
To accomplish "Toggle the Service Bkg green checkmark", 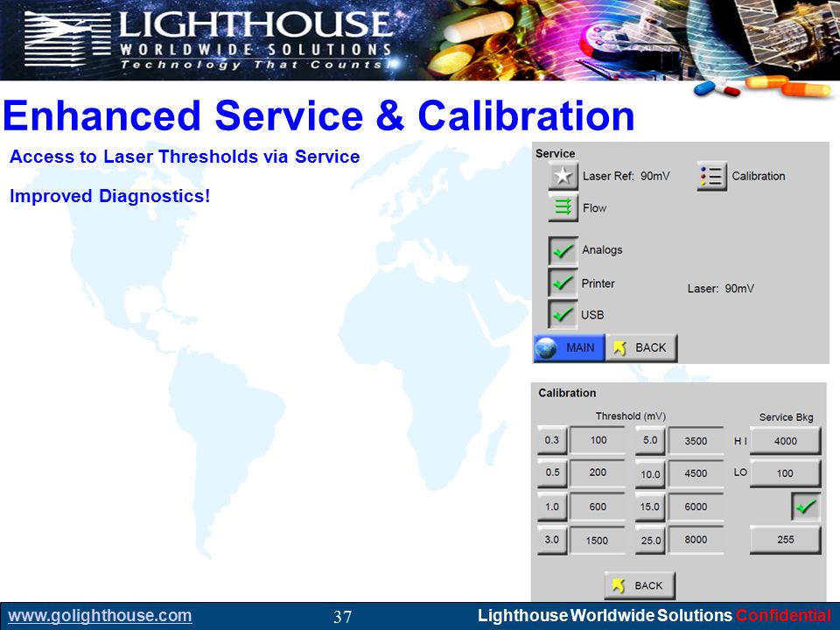I will [x=806, y=507].
